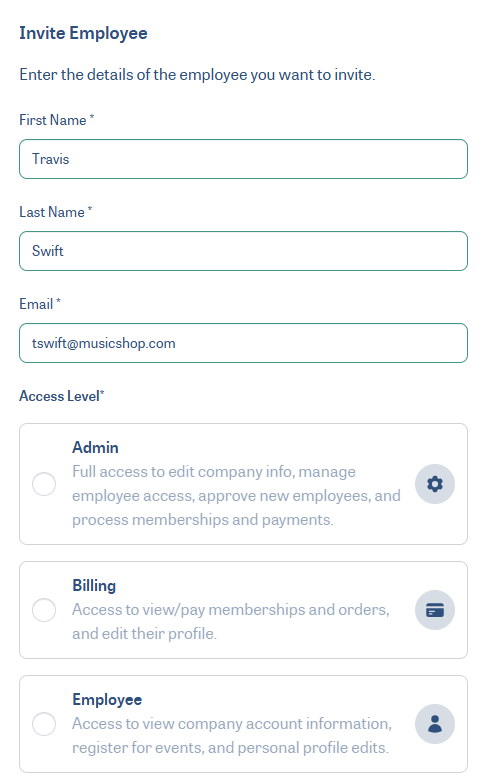This screenshot has width=489, height=782.
Task: Click the Admin gear icon
Action: [x=435, y=484]
